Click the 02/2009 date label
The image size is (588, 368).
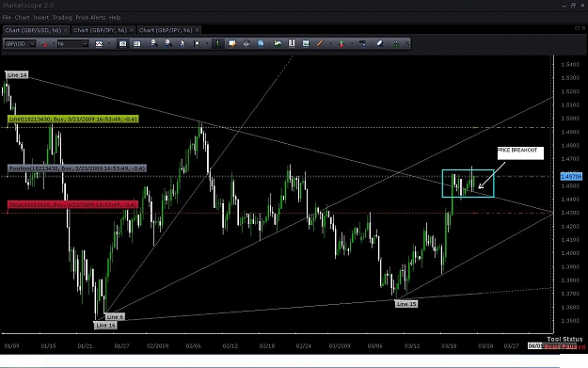click(157, 345)
